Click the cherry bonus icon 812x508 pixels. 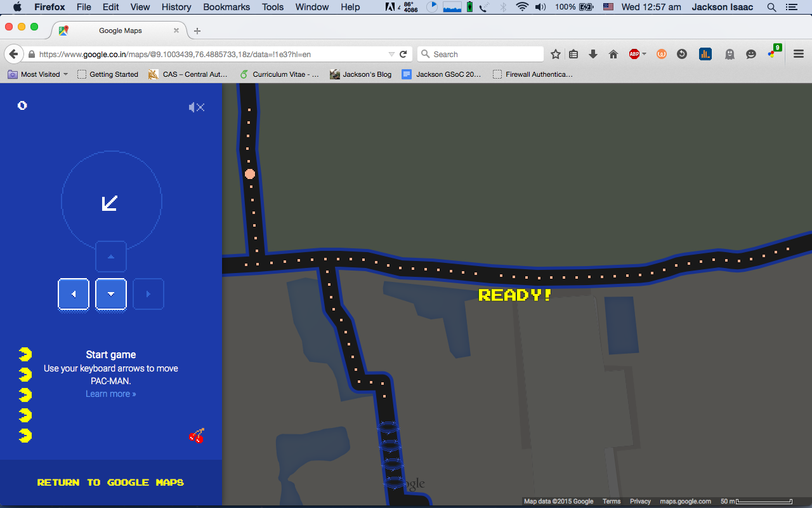197,436
